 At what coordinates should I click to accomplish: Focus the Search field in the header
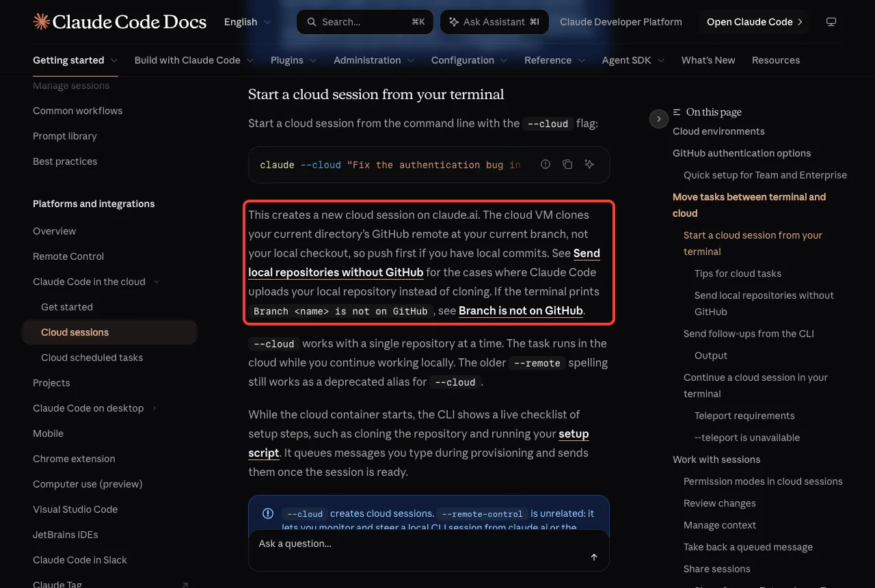[365, 22]
